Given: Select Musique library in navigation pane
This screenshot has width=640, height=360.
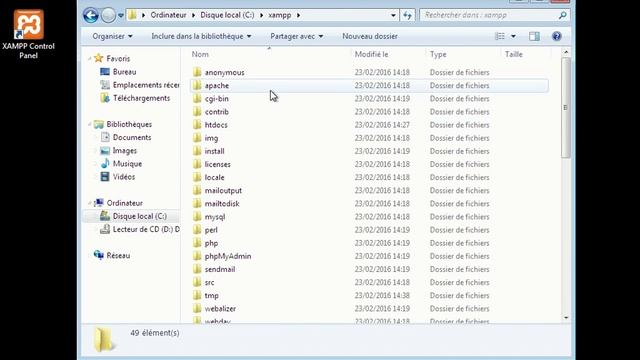Looking at the screenshot, I should (127, 164).
